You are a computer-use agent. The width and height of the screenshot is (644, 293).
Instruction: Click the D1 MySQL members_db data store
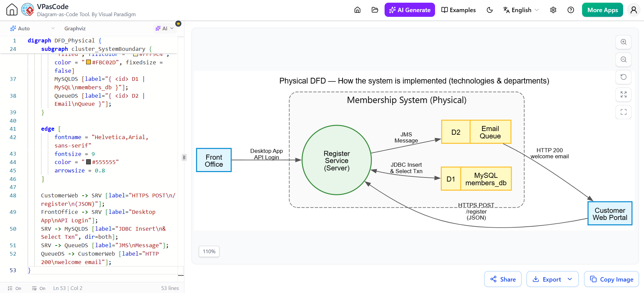point(476,179)
